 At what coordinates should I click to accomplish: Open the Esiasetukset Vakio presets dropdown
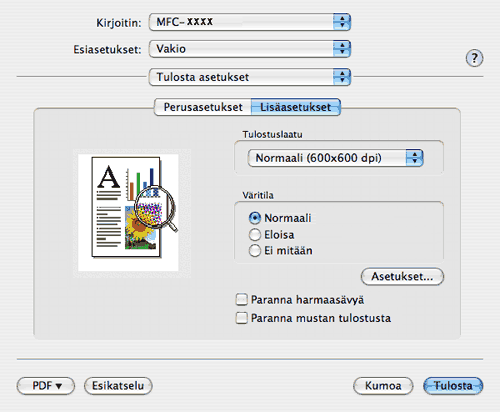(x=250, y=49)
